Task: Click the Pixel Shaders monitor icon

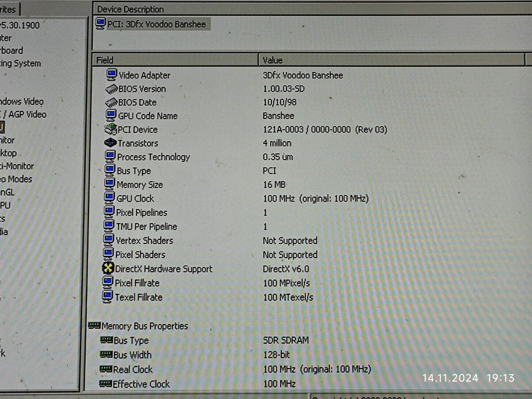Action: coord(108,254)
